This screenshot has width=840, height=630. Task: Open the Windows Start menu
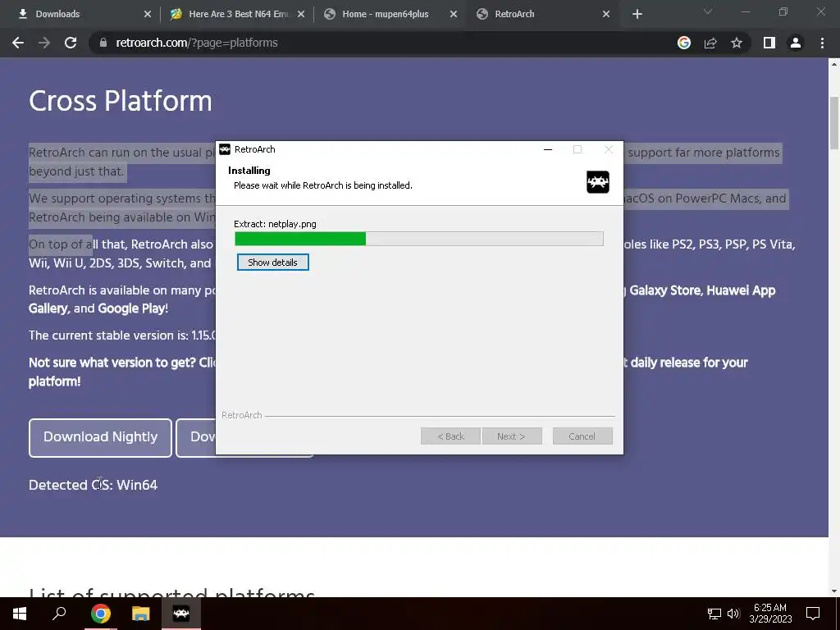(x=20, y=614)
